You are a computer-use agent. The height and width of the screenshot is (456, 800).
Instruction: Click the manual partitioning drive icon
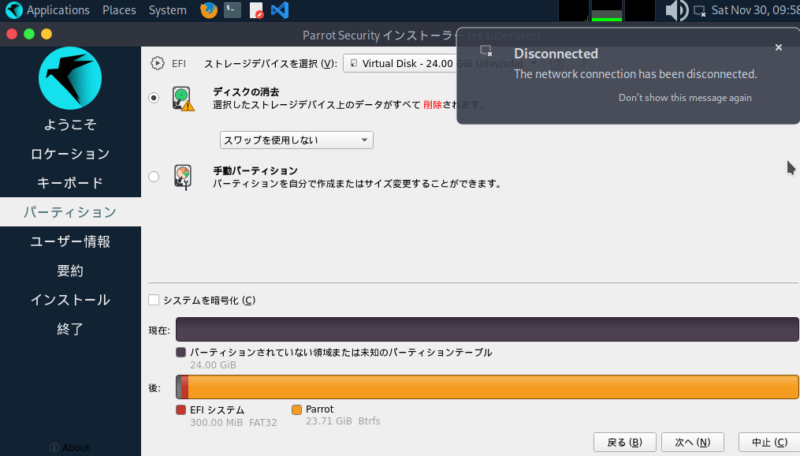[184, 177]
